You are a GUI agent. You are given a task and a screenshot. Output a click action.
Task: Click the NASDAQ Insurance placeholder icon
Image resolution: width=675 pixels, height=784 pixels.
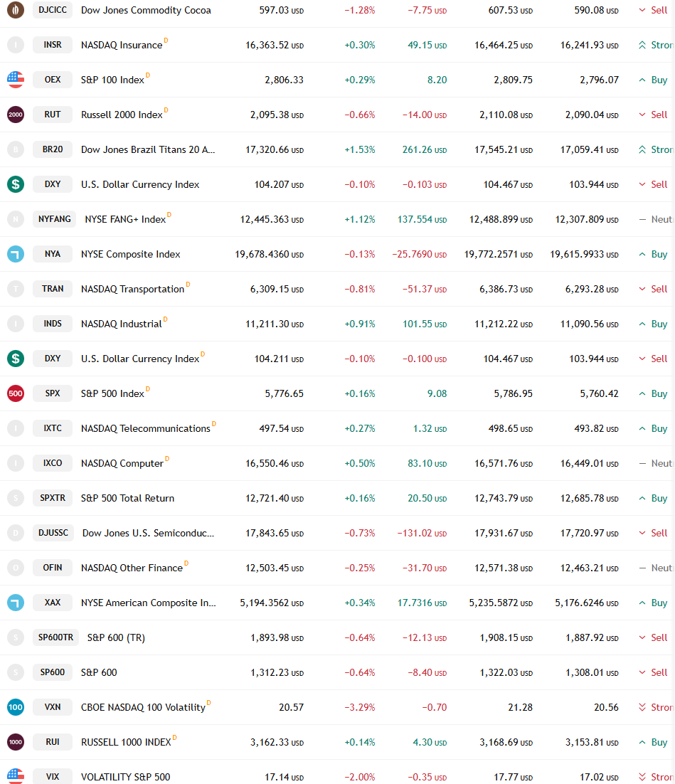tap(16, 45)
